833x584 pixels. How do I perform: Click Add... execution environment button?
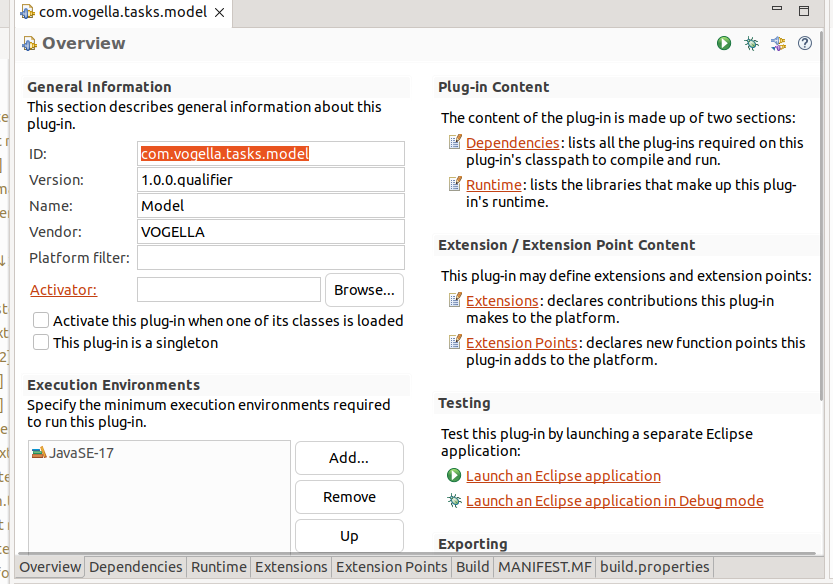tap(349, 458)
